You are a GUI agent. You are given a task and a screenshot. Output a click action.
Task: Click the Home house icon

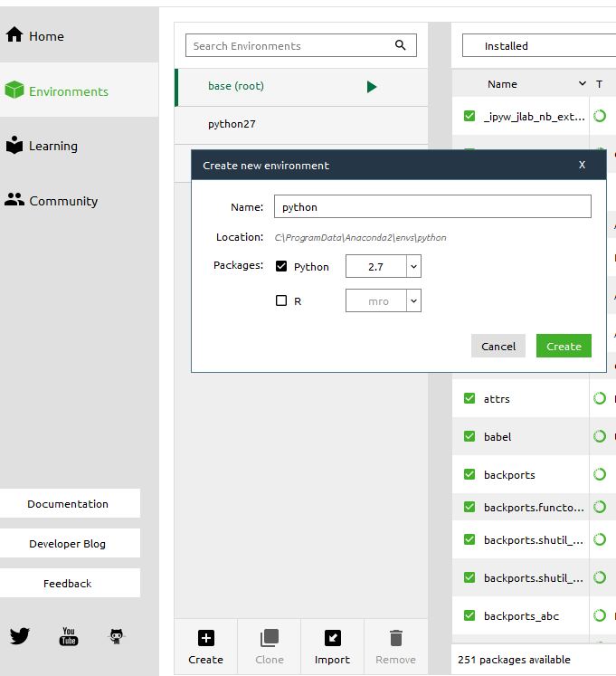point(14,34)
